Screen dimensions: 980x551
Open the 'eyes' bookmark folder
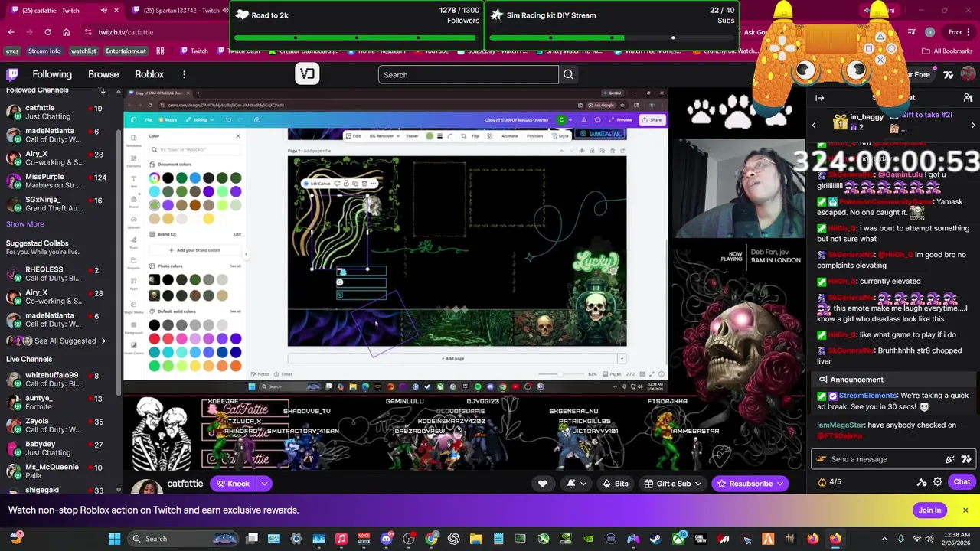point(12,51)
